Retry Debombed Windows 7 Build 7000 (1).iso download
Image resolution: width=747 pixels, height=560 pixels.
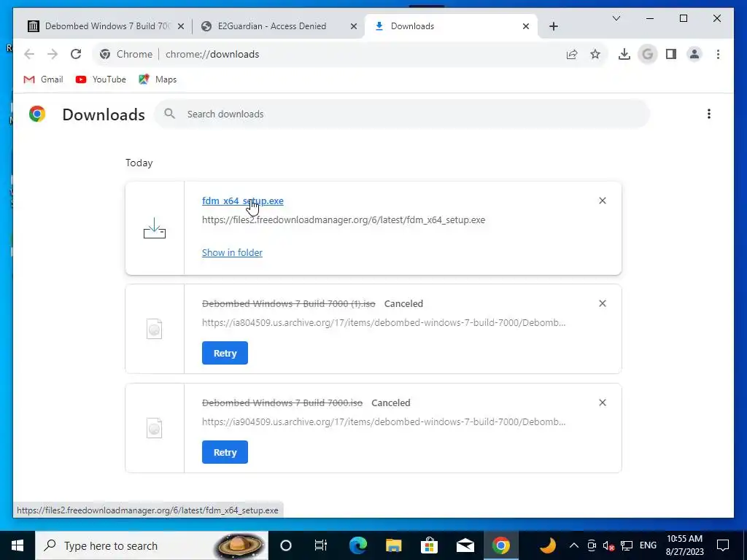225,353
